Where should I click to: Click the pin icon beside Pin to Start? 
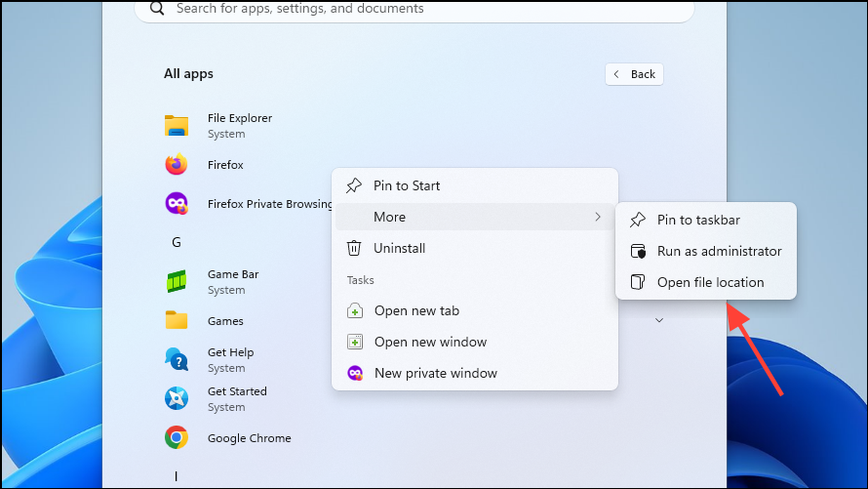354,185
